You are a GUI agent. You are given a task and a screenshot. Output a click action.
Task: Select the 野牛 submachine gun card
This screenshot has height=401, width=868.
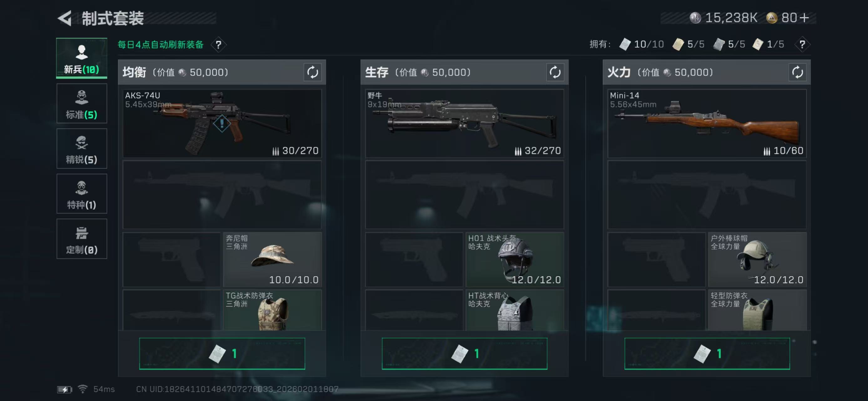pyautogui.click(x=464, y=123)
